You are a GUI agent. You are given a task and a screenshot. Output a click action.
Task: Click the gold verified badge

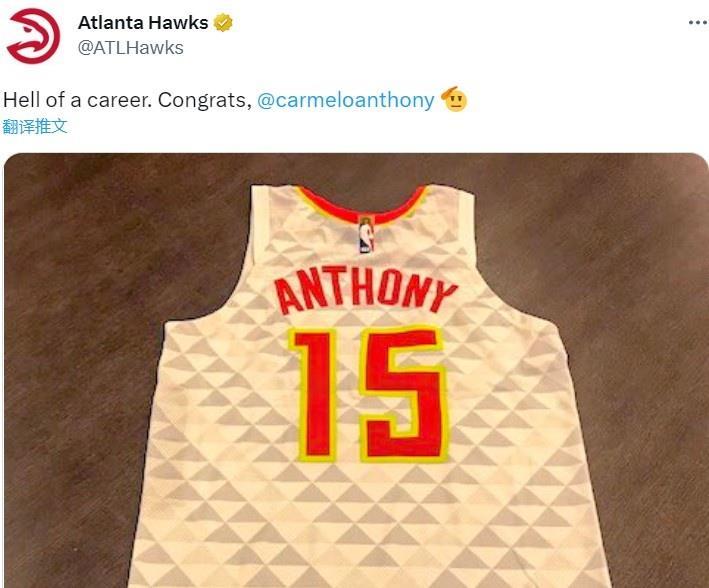coord(223,23)
